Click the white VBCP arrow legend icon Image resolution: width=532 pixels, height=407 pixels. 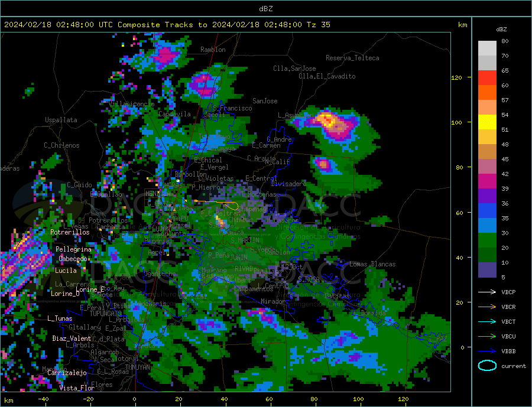point(487,292)
